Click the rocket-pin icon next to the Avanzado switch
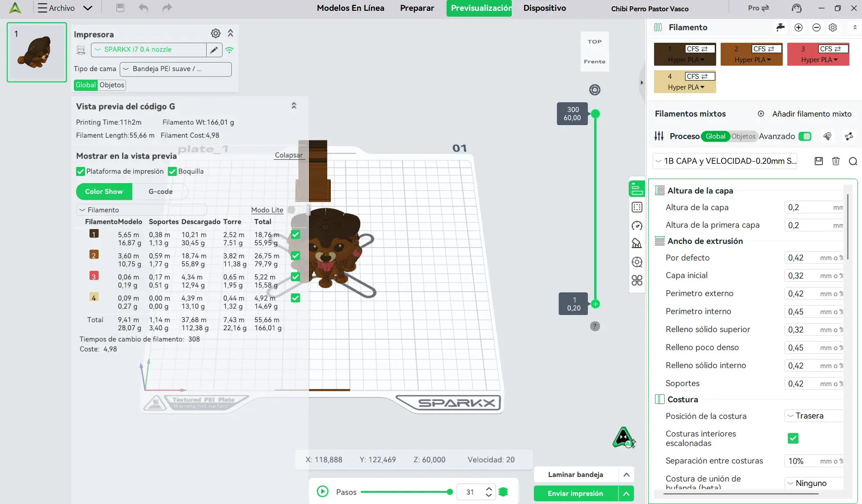 [x=827, y=136]
